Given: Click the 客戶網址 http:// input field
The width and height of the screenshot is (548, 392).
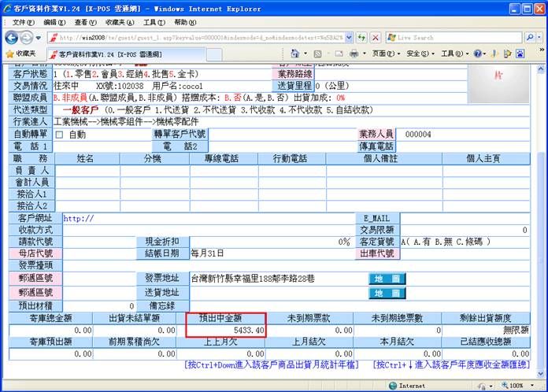Looking at the screenshot, I should point(205,218).
